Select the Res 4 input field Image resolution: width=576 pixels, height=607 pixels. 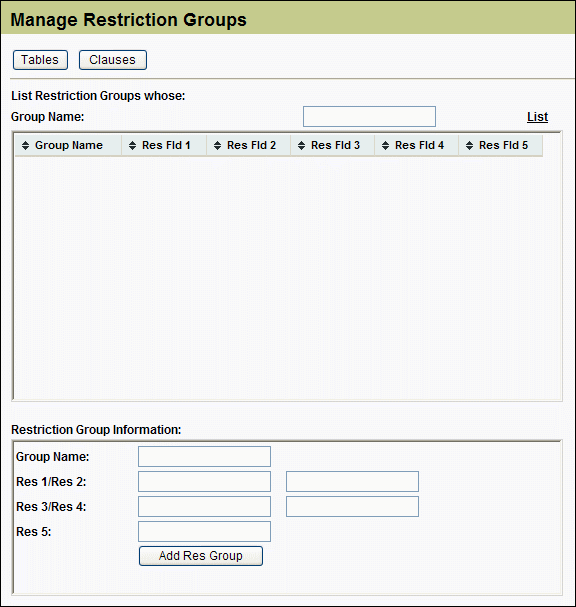click(x=352, y=506)
